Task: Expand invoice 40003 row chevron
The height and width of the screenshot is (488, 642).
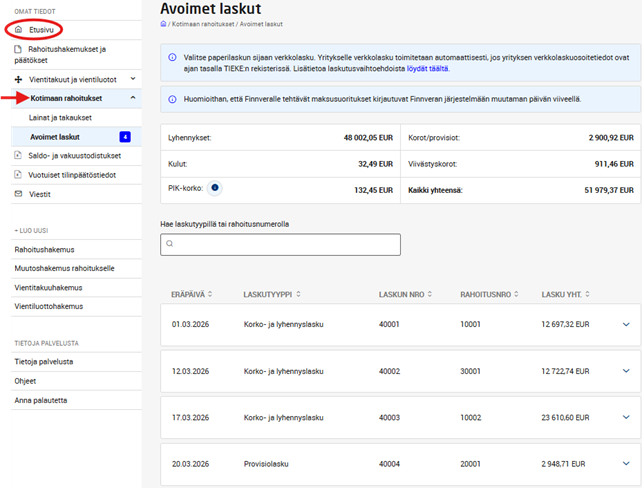Action: coord(626,417)
